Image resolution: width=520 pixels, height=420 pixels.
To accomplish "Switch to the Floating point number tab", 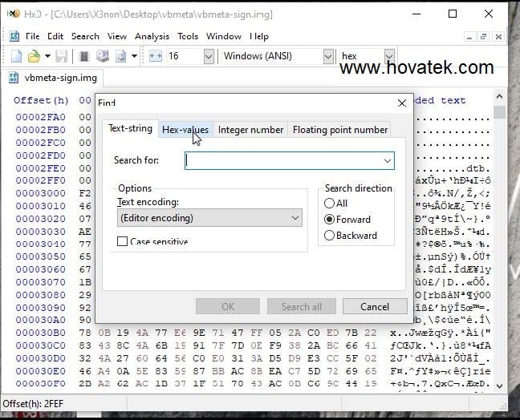I will (x=340, y=130).
